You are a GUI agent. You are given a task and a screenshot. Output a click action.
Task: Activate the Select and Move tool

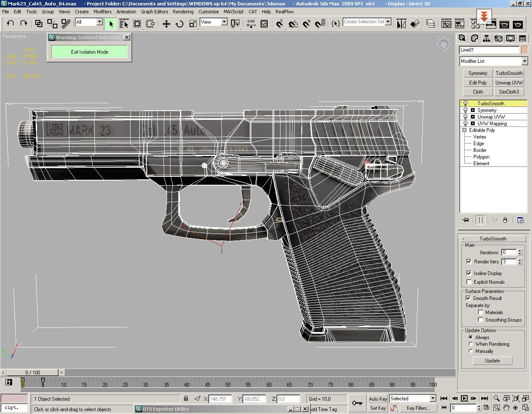point(166,24)
